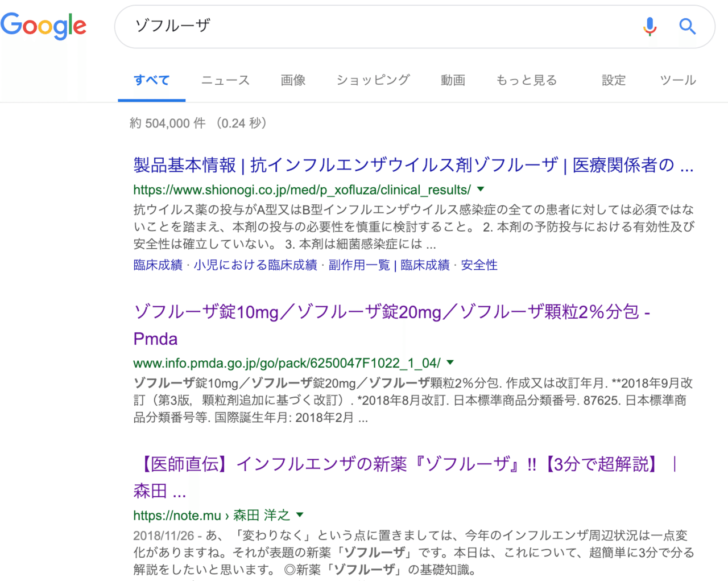Click the blue magnifier search button

(688, 26)
